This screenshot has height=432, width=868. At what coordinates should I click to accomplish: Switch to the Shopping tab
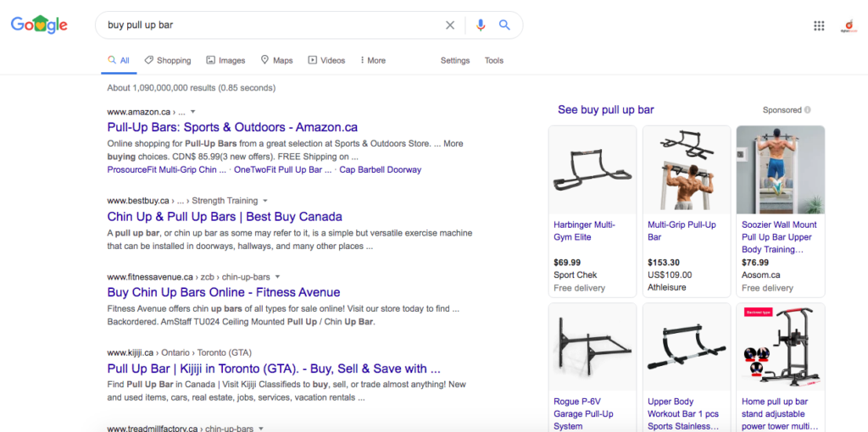coord(168,60)
